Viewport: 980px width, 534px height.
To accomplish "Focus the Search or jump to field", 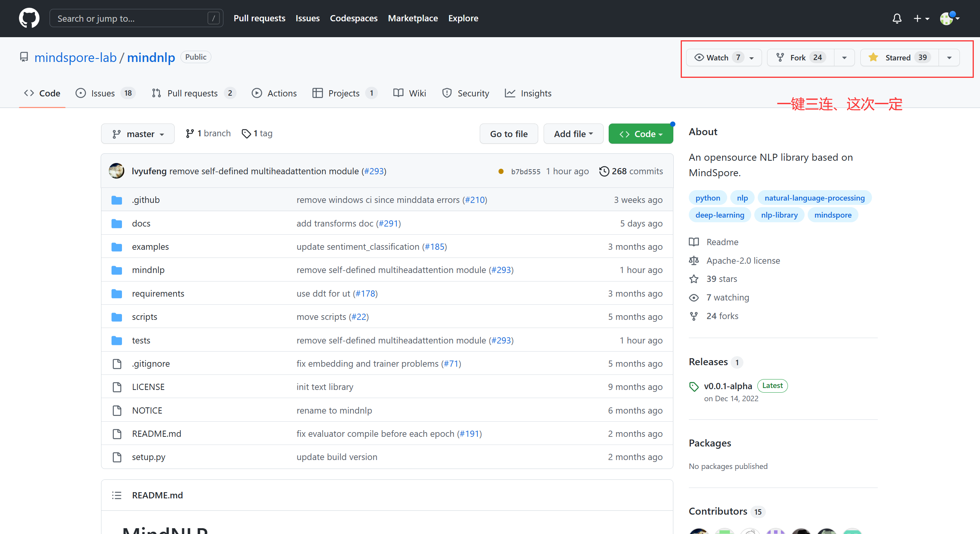I will pyautogui.click(x=132, y=18).
